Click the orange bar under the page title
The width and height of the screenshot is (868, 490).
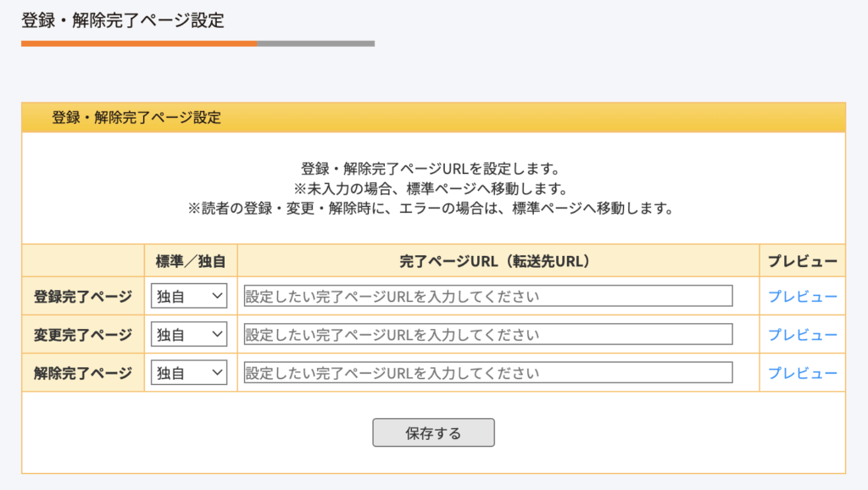point(139,43)
